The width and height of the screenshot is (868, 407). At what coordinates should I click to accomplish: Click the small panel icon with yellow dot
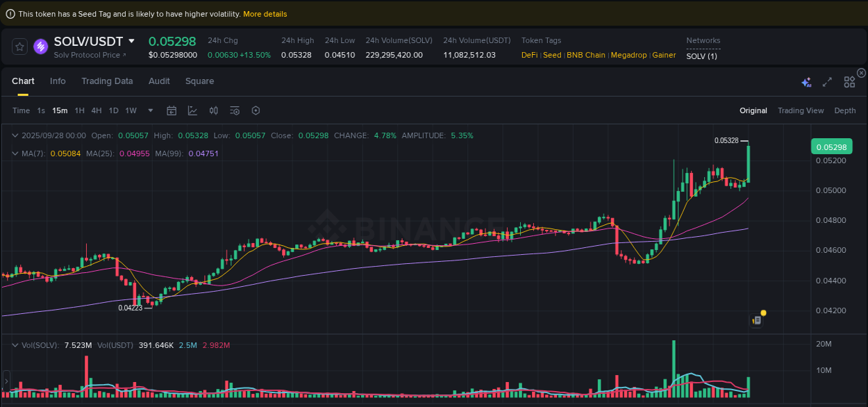pyautogui.click(x=757, y=319)
